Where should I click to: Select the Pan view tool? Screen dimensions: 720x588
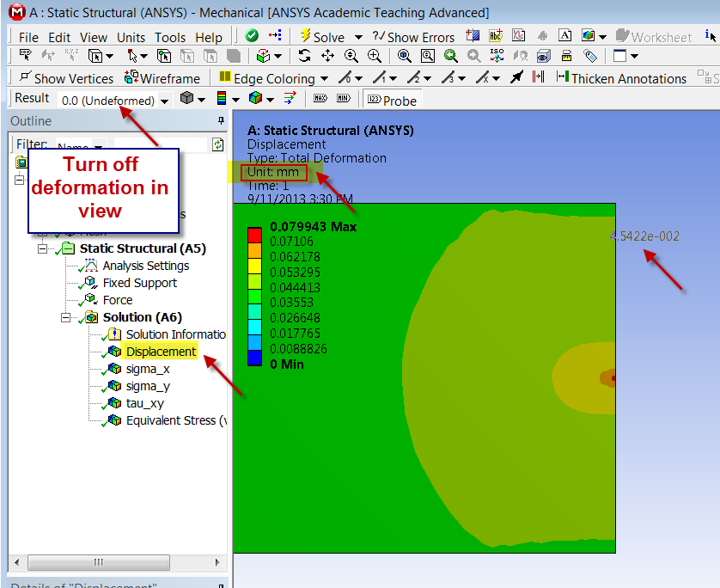click(327, 56)
